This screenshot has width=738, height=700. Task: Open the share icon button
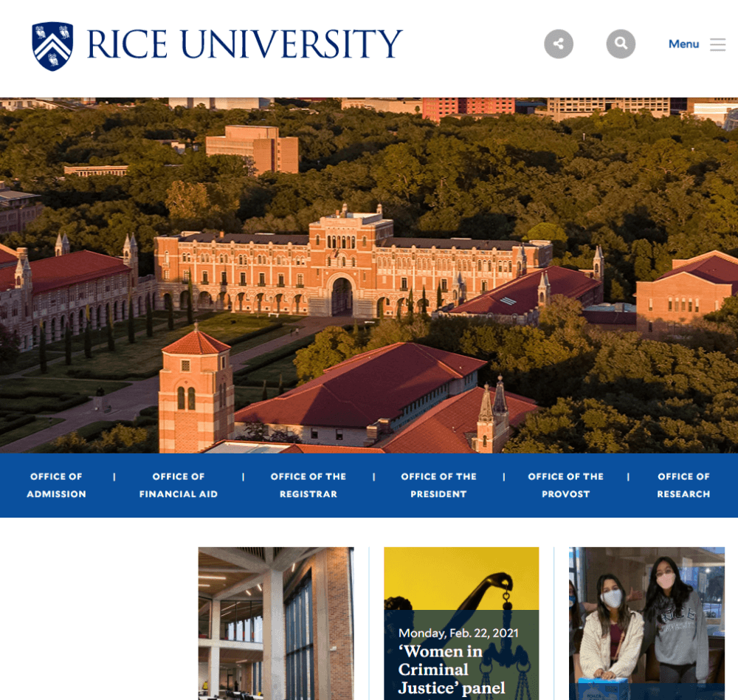[559, 44]
